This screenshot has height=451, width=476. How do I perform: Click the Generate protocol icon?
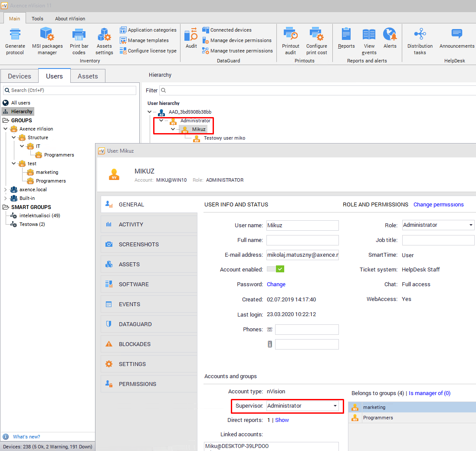(15, 35)
